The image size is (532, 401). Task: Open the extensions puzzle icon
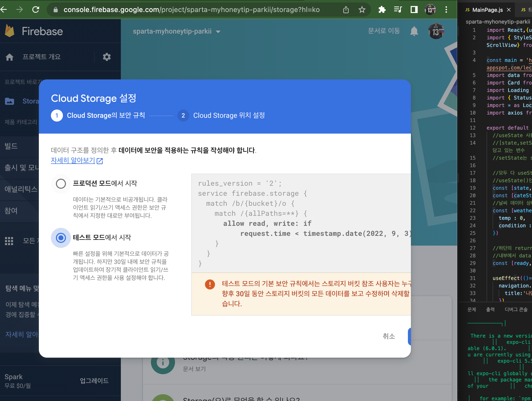click(382, 10)
